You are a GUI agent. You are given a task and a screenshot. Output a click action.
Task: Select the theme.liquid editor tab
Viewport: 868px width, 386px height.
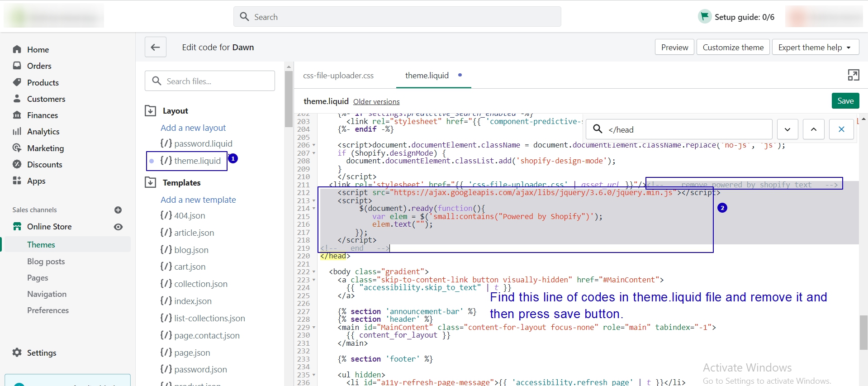[x=427, y=76]
